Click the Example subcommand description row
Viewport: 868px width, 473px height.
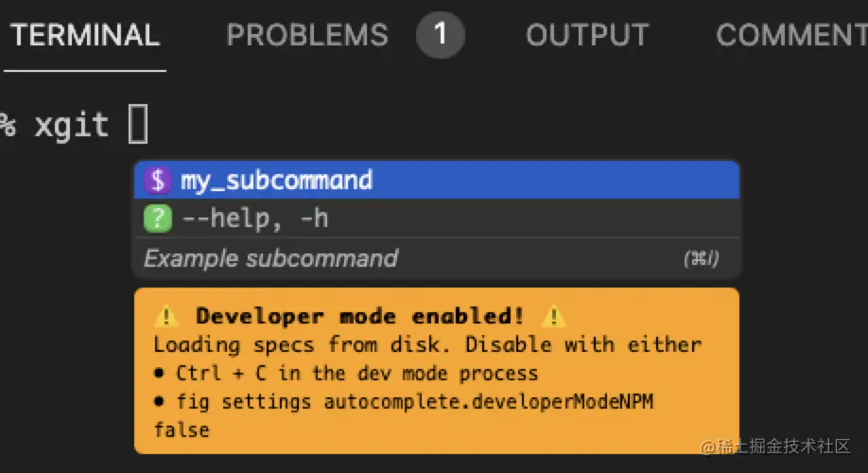pos(437,258)
